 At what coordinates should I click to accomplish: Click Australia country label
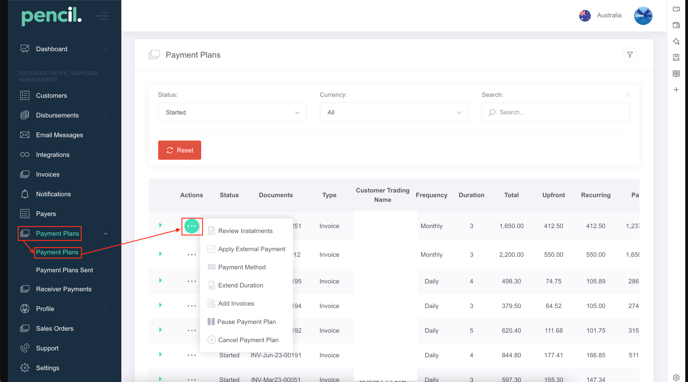pyautogui.click(x=609, y=15)
